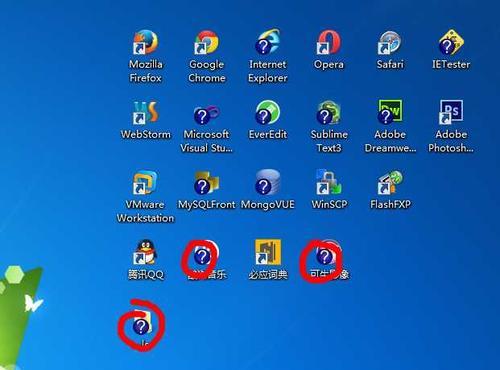500x370 pixels.
Task: Select the MongoVUE database icon
Action: [x=268, y=183]
